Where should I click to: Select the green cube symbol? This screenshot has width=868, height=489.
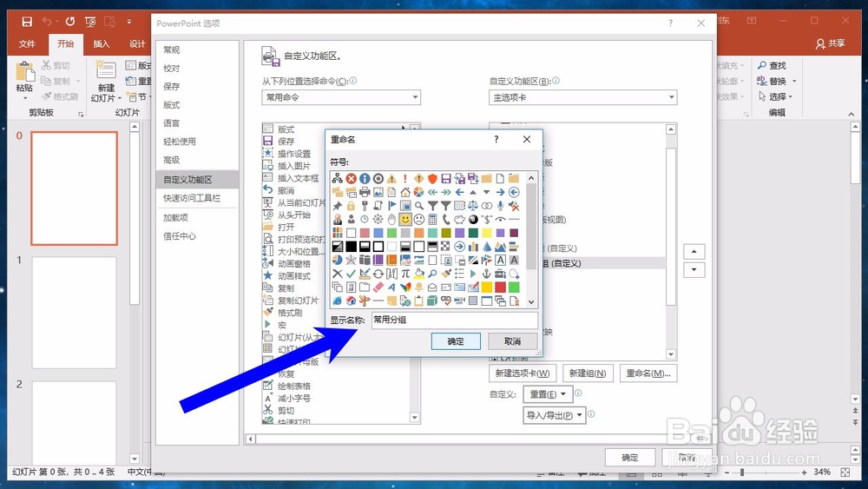tap(432, 301)
